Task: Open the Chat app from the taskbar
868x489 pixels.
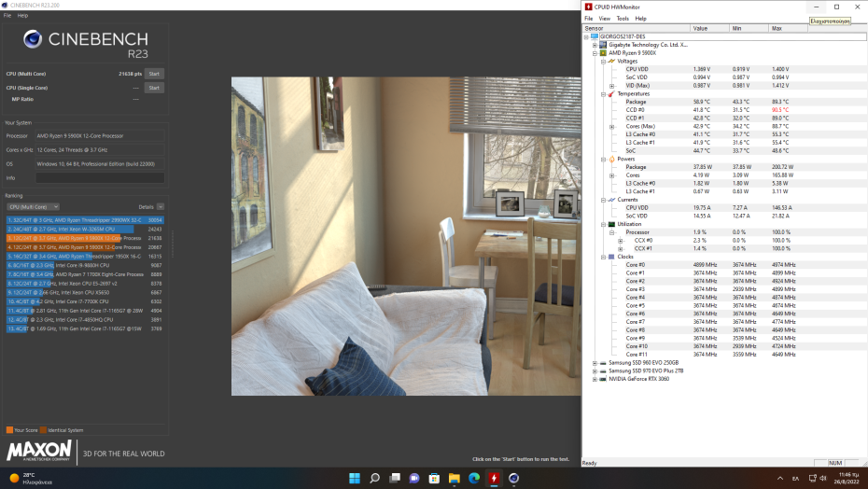Action: click(x=414, y=478)
